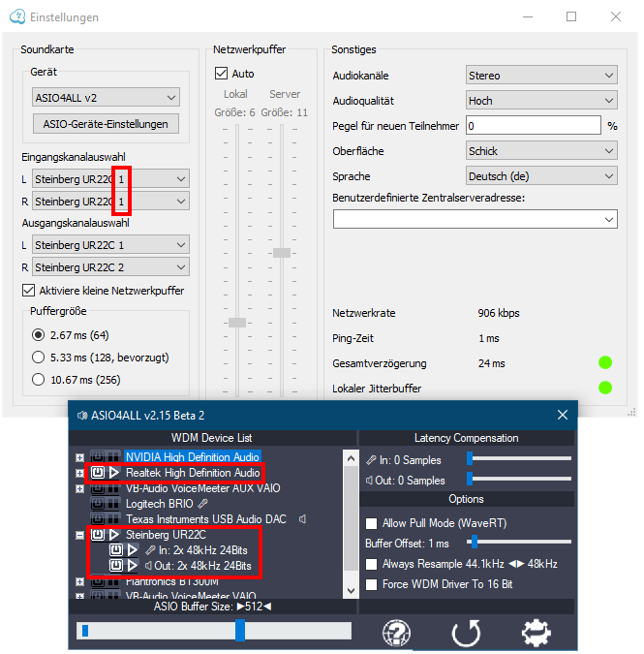Viewport: 644px width, 654px height.
Task: Click pause status icon beside Logitech BRIO
Action: tap(113, 504)
